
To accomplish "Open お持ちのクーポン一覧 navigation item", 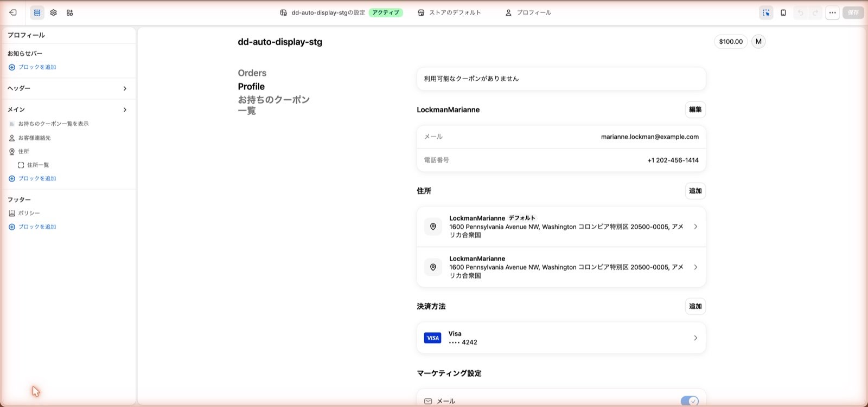I will click(274, 105).
